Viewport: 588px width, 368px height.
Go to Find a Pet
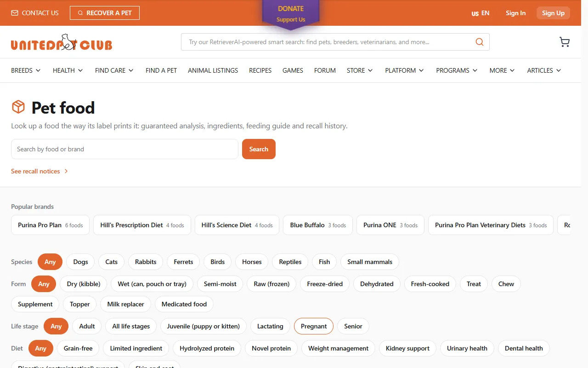coord(161,70)
